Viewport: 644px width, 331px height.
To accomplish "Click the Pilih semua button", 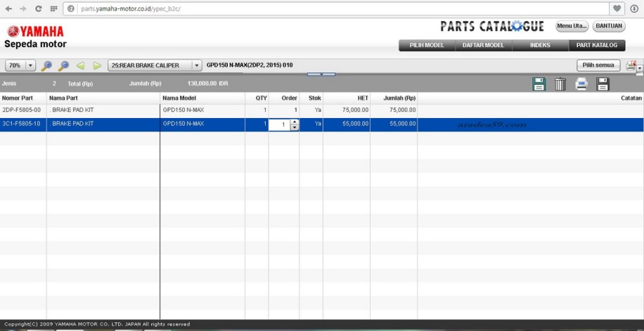I will [598, 65].
